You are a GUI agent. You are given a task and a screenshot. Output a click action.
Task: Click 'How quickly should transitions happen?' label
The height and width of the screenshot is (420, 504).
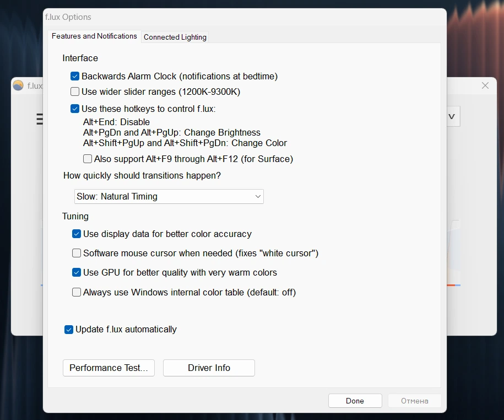(142, 176)
